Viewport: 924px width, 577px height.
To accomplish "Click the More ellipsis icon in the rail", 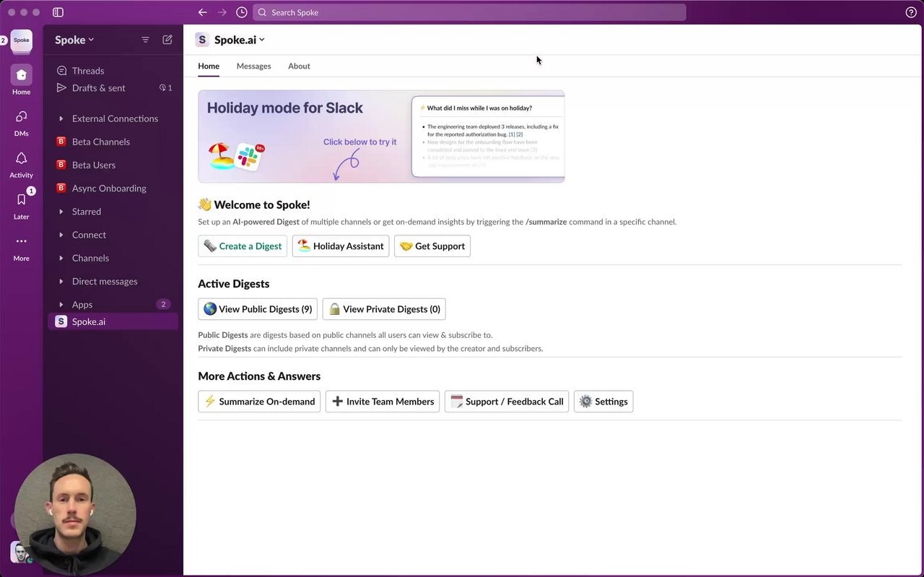I will coord(21,241).
